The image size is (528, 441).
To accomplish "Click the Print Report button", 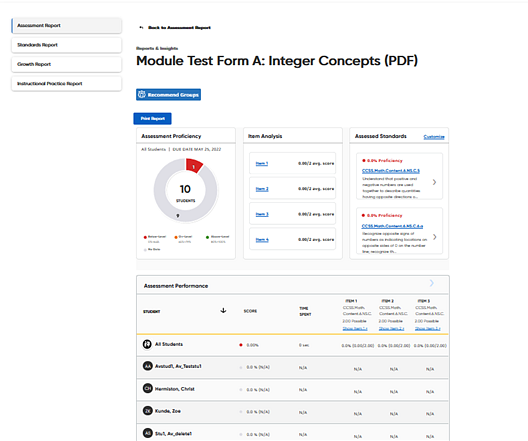I will point(153,118).
